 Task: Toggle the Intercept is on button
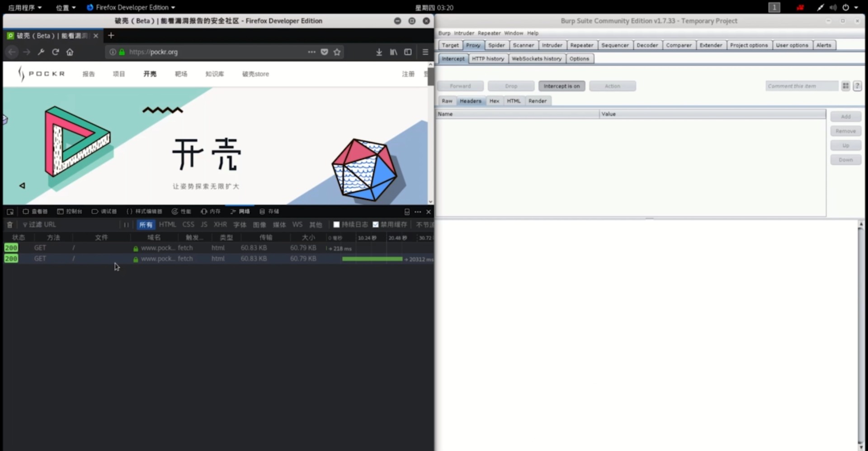point(561,86)
